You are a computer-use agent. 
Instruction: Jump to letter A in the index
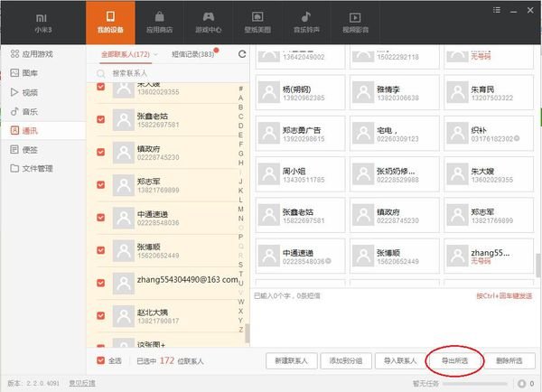(x=240, y=98)
